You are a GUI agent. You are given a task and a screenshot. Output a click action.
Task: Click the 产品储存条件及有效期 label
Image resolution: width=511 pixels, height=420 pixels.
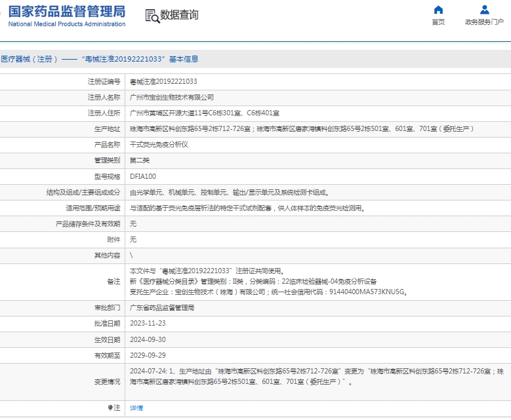coord(88,224)
